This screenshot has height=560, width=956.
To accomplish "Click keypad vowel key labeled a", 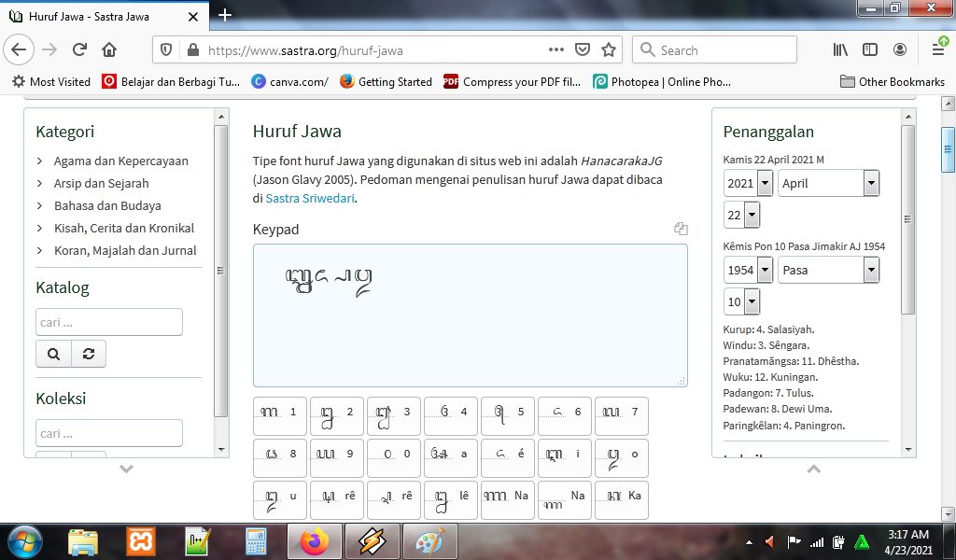I will [x=451, y=458].
